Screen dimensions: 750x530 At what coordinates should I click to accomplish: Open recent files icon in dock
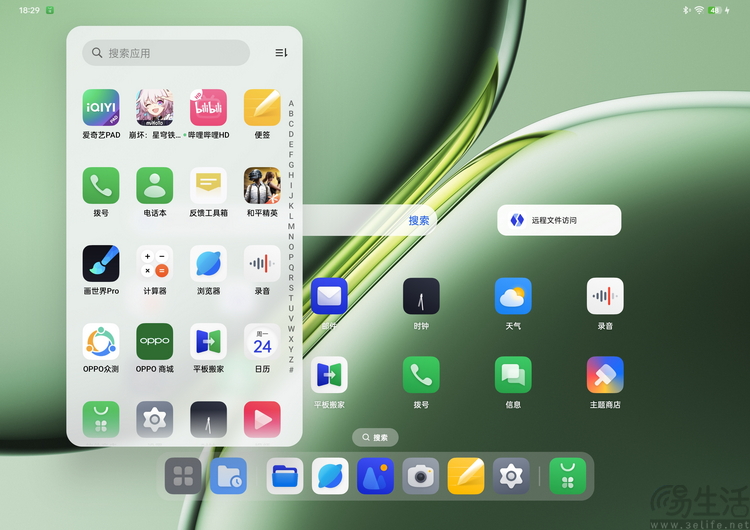229,476
